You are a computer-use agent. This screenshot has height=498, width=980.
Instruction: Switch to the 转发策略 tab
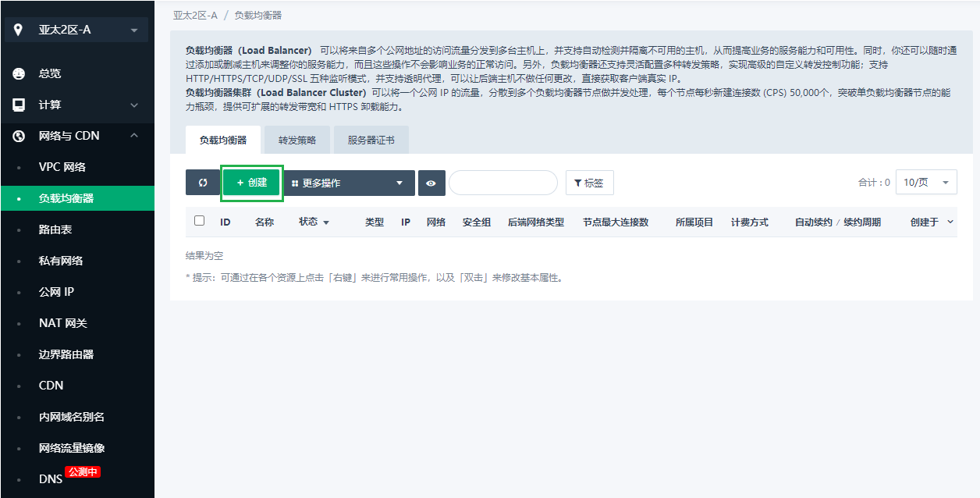(x=297, y=141)
